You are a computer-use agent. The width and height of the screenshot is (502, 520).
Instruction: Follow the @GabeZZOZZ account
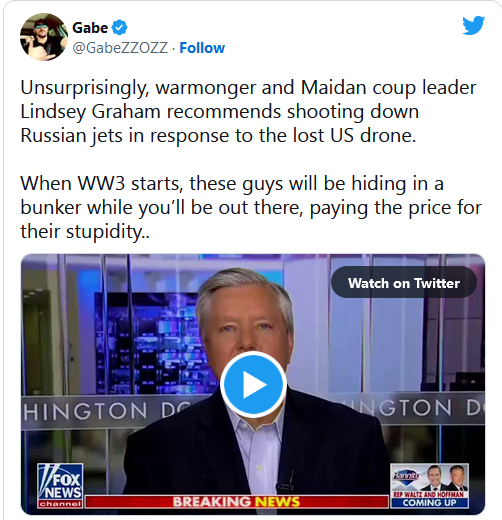click(x=202, y=48)
